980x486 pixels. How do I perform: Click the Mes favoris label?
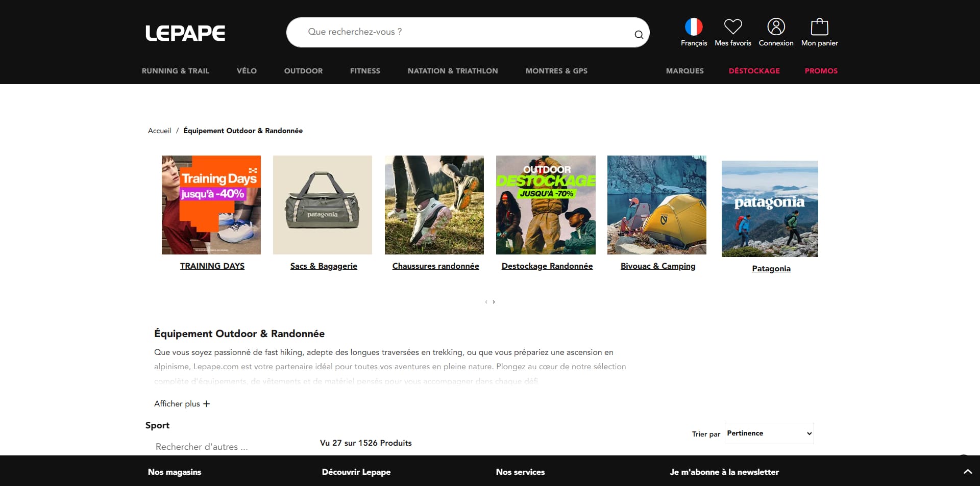click(x=733, y=43)
